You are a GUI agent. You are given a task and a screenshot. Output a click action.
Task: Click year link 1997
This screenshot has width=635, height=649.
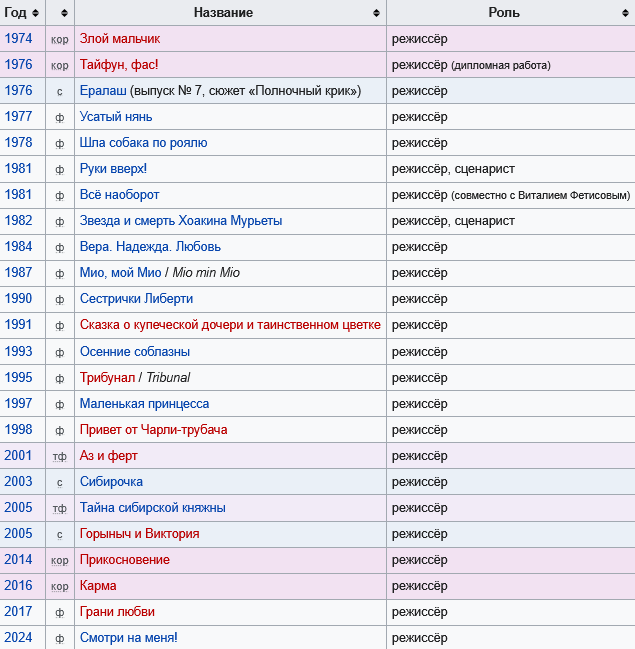coord(18,404)
